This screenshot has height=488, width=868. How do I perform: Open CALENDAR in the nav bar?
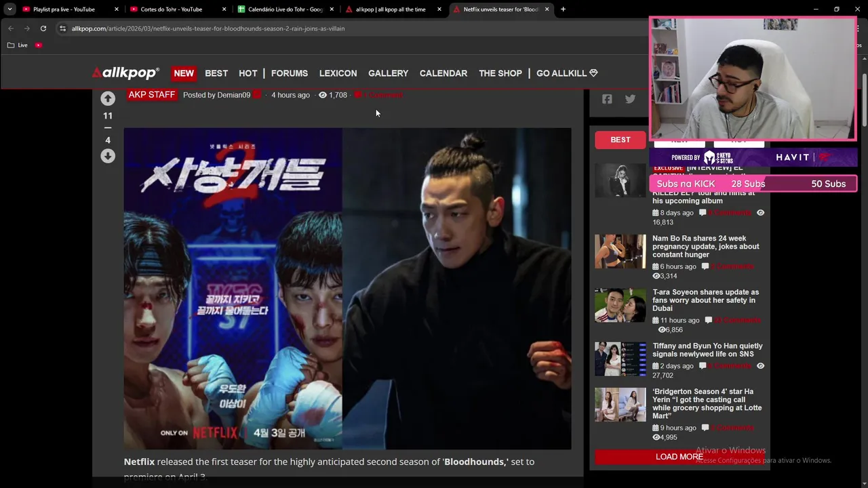pyautogui.click(x=443, y=73)
